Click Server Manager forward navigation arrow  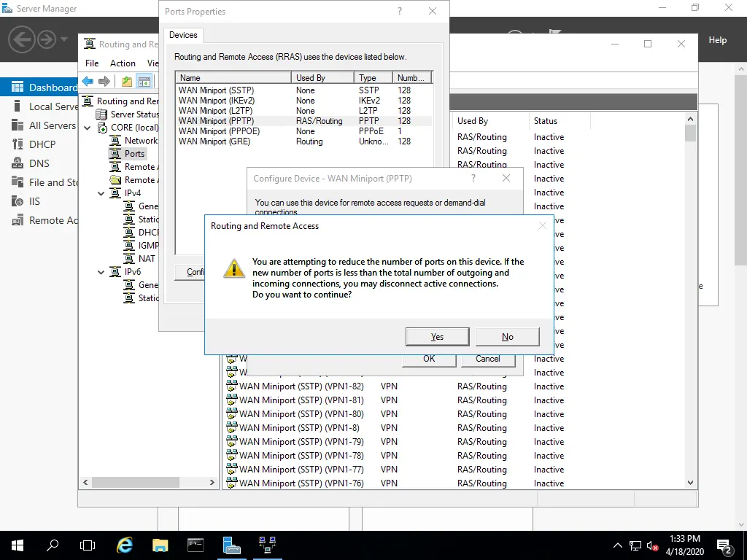[x=46, y=39]
